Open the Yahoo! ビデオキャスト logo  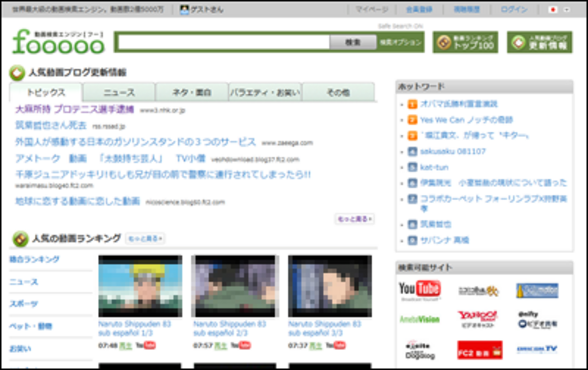click(478, 319)
